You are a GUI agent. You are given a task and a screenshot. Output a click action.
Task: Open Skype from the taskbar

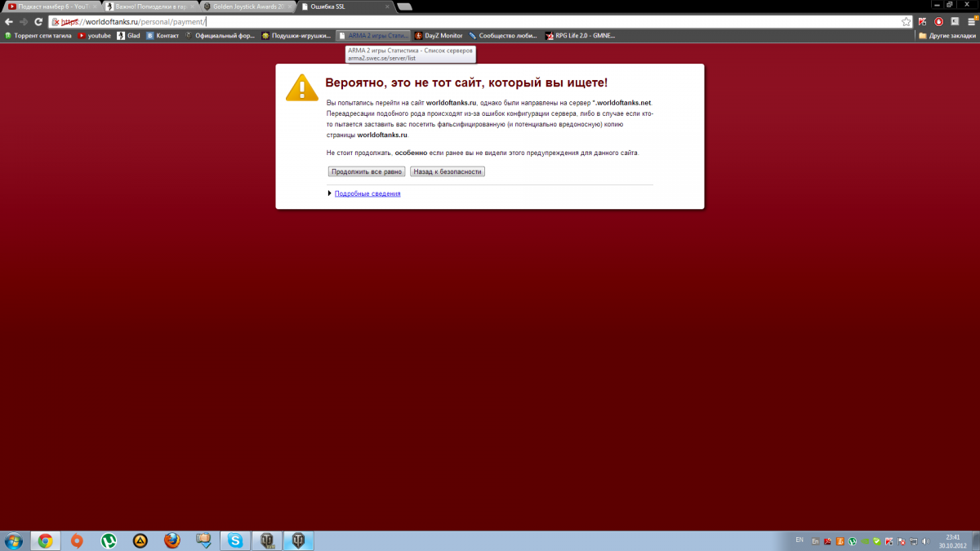[x=235, y=540]
